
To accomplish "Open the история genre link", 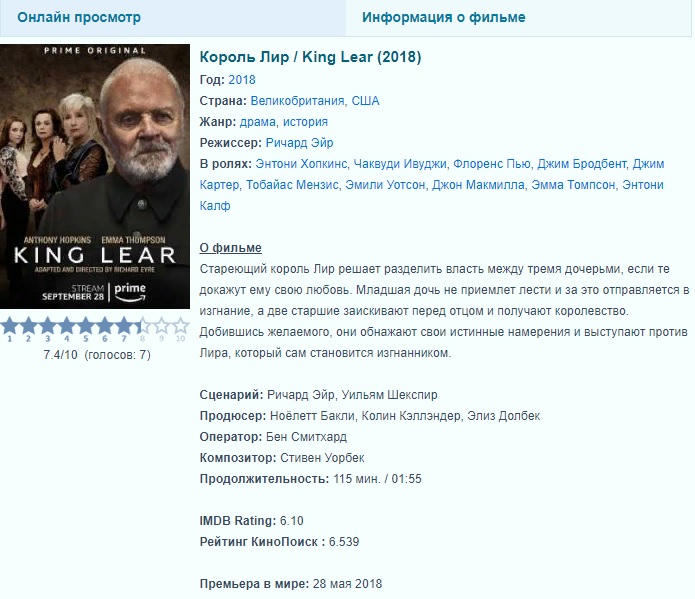I will pos(305,122).
